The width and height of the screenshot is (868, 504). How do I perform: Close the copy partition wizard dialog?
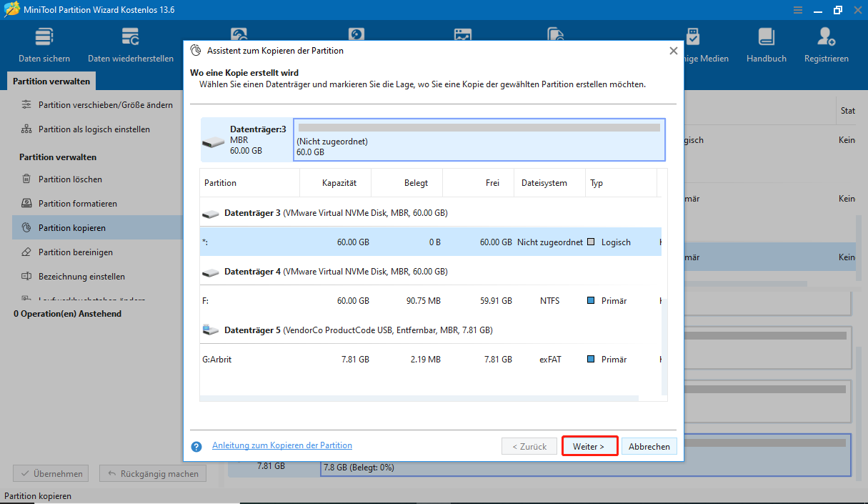(673, 51)
